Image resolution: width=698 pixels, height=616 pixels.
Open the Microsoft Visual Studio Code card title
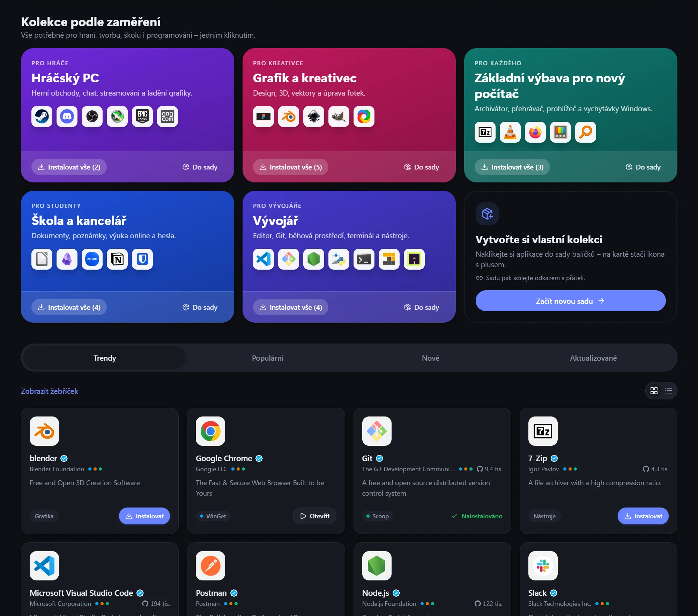point(81,593)
